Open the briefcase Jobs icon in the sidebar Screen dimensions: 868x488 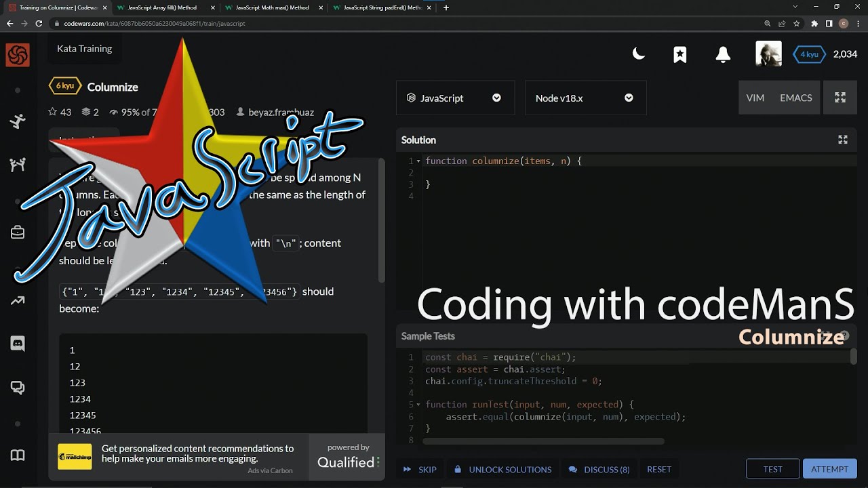point(18,232)
